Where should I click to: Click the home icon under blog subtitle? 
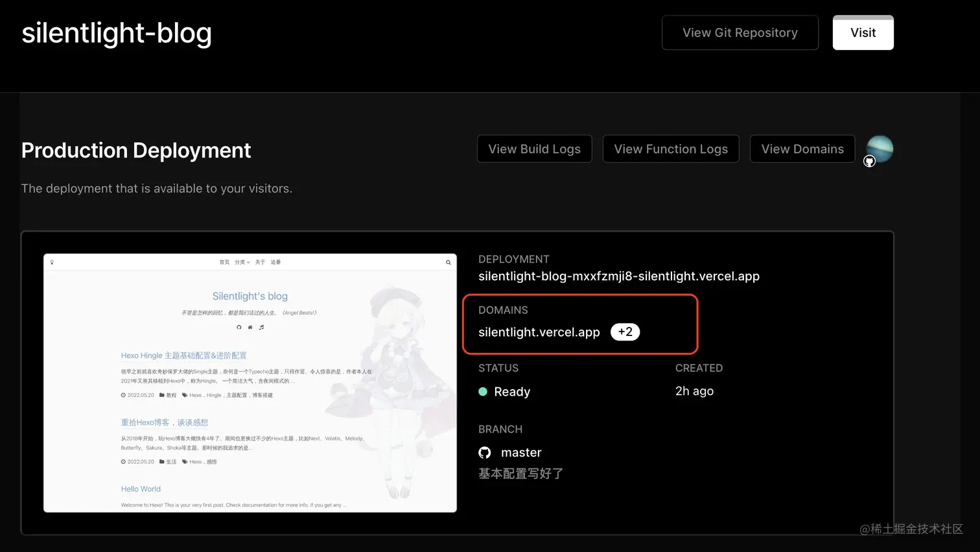250,328
